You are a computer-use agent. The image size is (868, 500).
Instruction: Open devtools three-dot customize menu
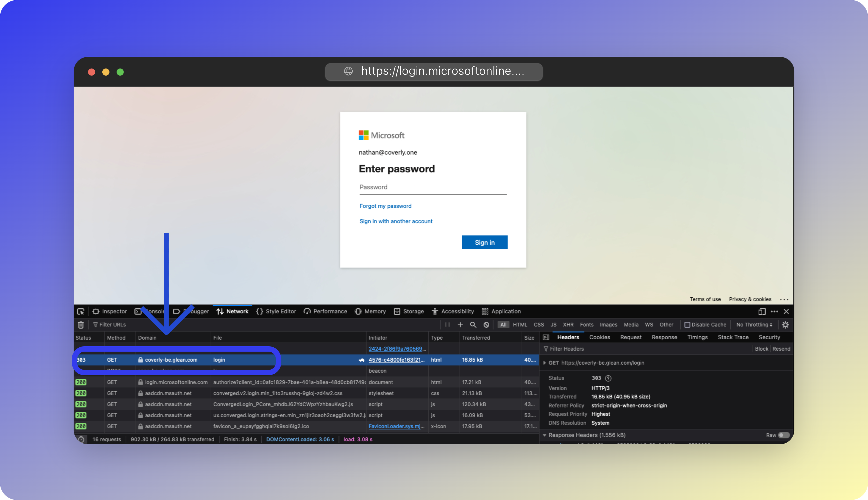(774, 312)
